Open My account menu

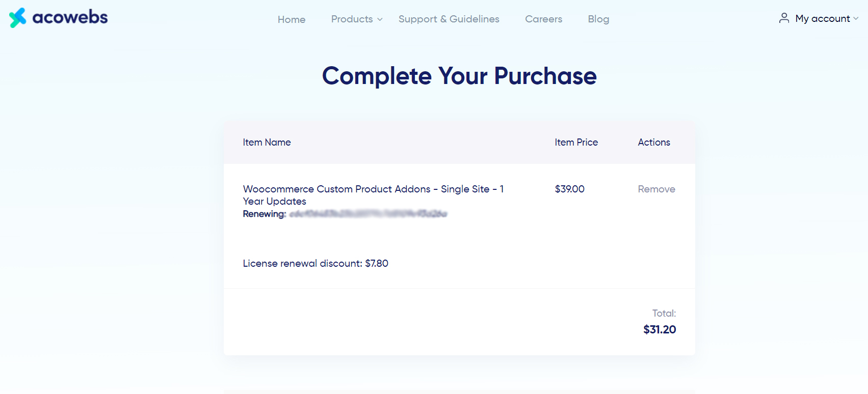(823, 19)
